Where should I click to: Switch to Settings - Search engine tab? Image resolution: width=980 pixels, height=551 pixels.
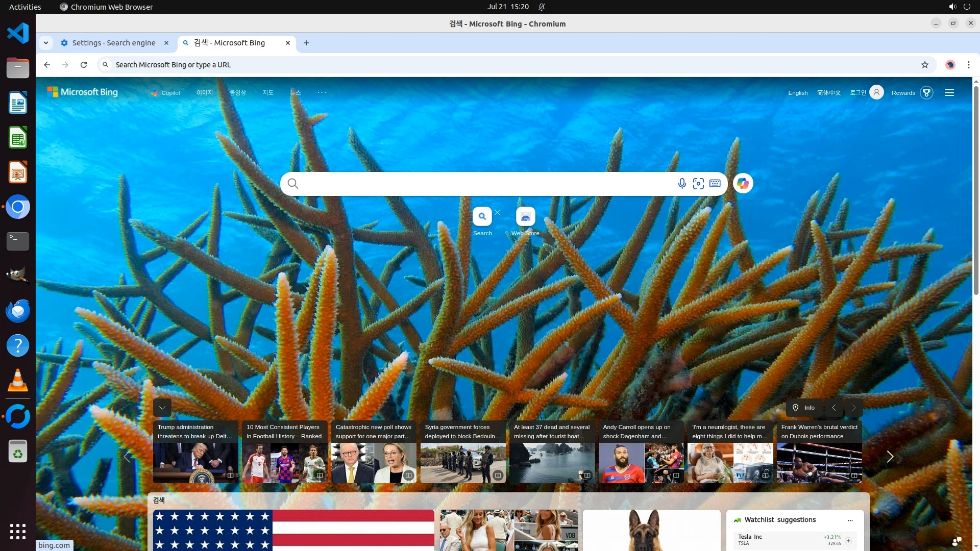(113, 43)
